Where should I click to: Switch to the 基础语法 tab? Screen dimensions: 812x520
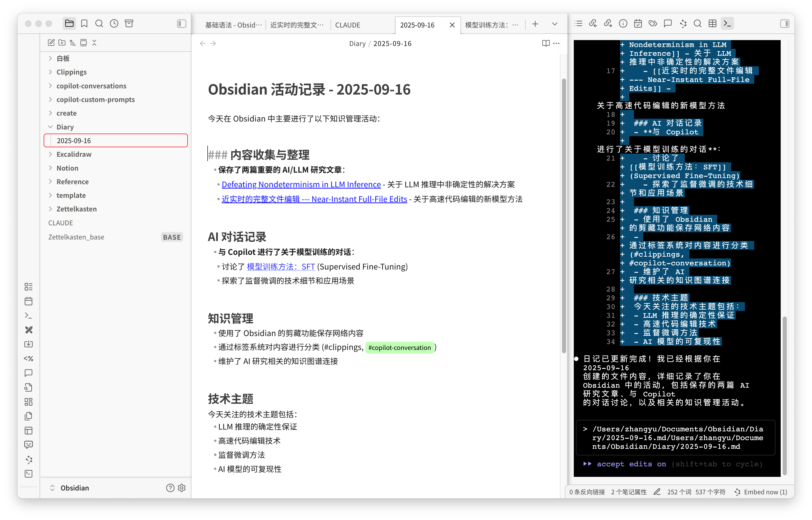coord(233,25)
